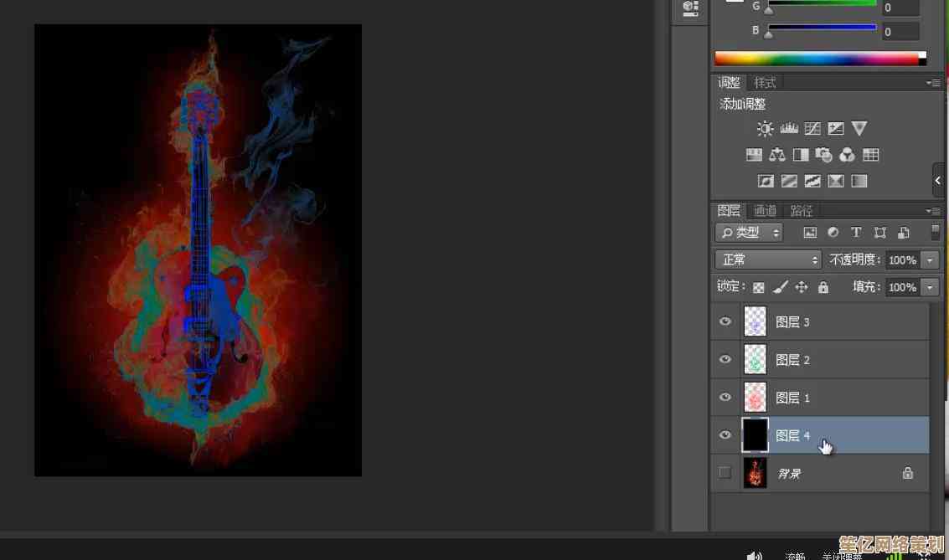The height and width of the screenshot is (560, 949).
Task: Hide layer 图层 3 with eye icon
Action: 725,321
